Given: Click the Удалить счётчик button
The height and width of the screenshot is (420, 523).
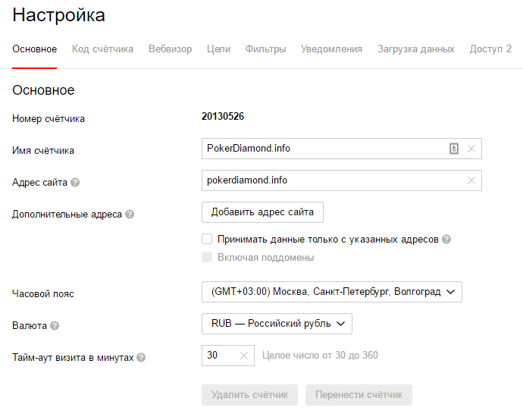Looking at the screenshot, I should [x=249, y=396].
